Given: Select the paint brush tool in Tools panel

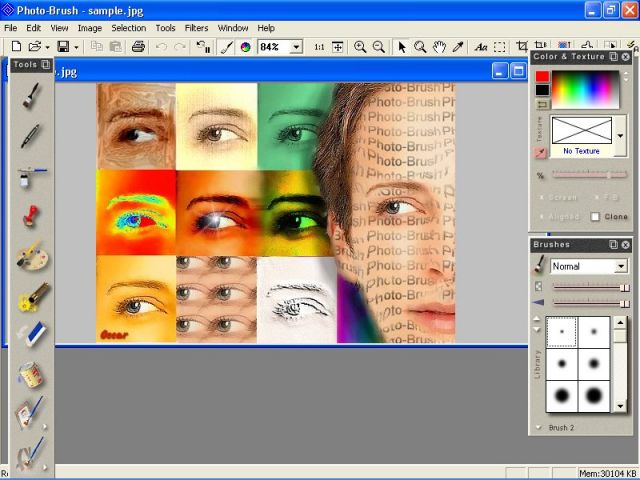Looking at the screenshot, I should click(31, 96).
